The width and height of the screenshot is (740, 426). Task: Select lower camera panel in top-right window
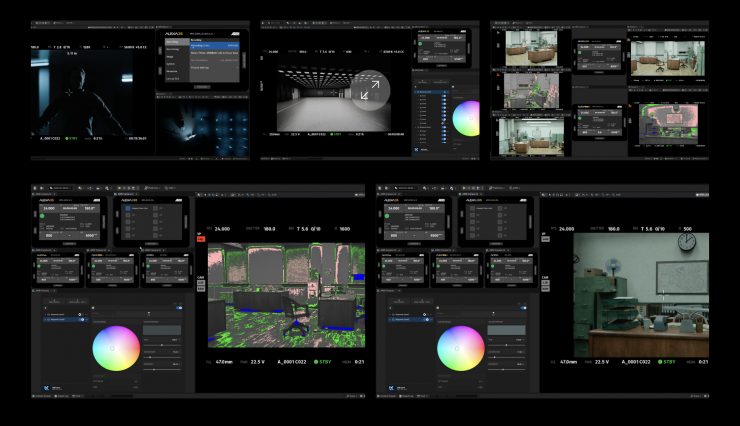[x=599, y=122]
